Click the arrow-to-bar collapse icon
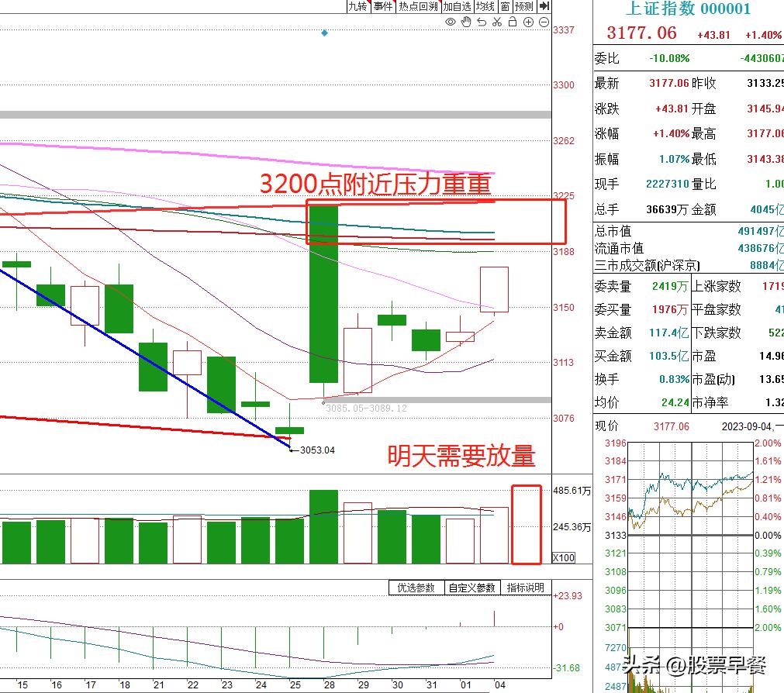784x693 pixels. pyautogui.click(x=544, y=6)
